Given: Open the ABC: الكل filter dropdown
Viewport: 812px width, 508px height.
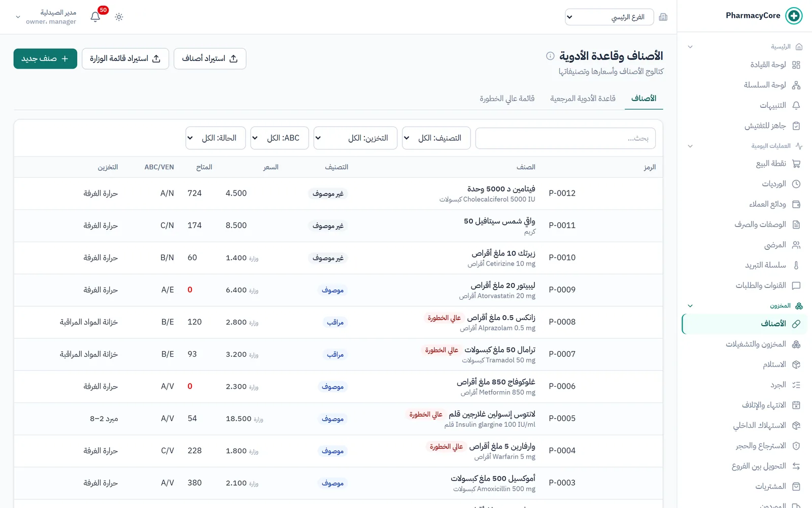Looking at the screenshot, I should 280,138.
